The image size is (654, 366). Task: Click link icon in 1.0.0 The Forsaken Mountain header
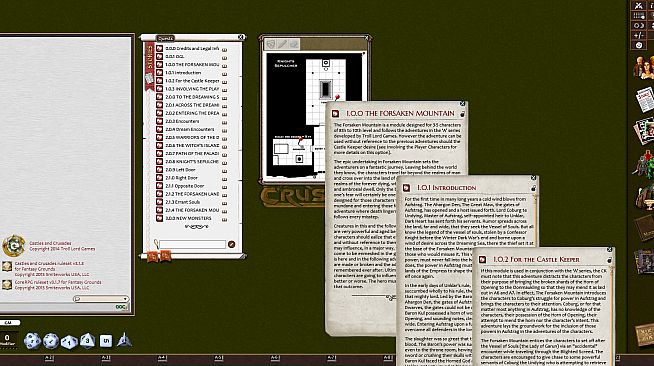(335, 113)
